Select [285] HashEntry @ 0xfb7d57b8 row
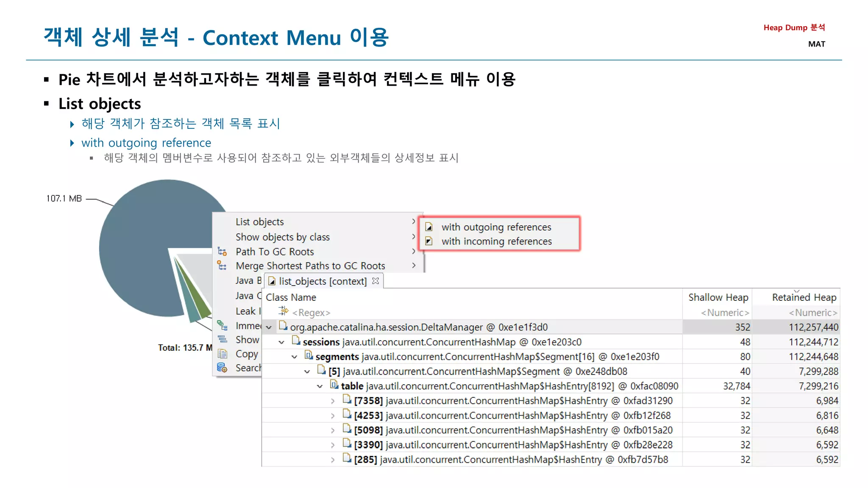The width and height of the screenshot is (868, 488). tap(511, 460)
